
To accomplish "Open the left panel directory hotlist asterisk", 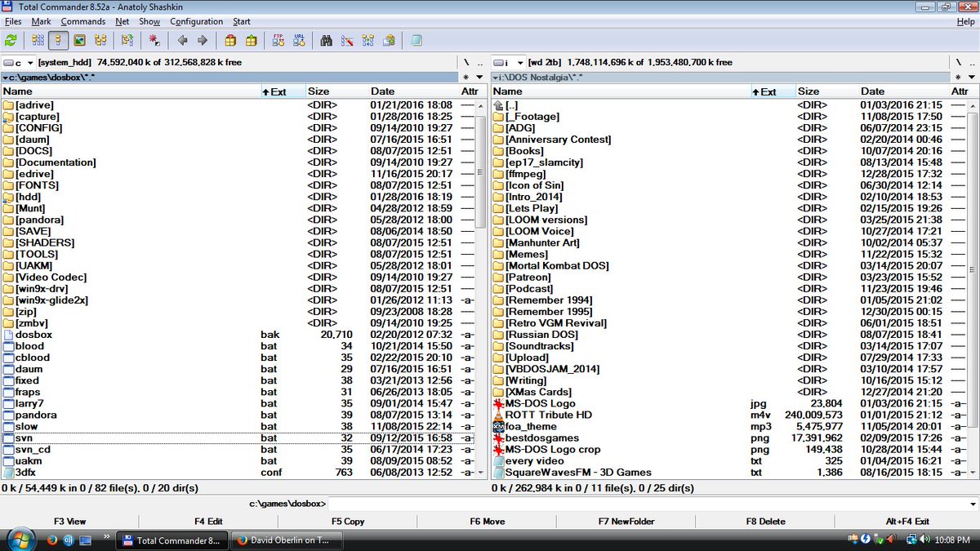I will [468, 77].
